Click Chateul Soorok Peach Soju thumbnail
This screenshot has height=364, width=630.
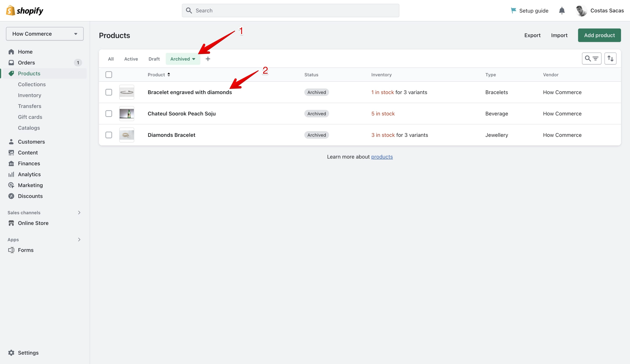tap(127, 114)
